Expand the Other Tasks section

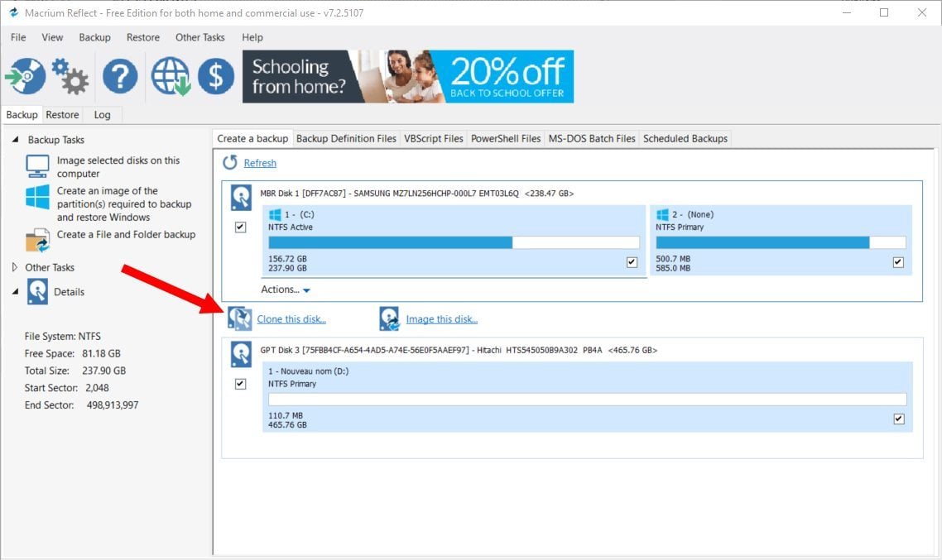14,267
